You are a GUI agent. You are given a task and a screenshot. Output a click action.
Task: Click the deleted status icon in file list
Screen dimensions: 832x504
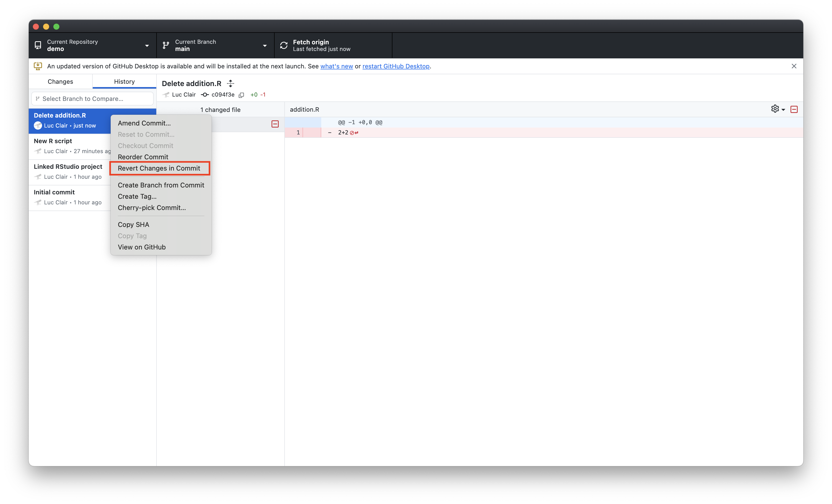coord(275,124)
